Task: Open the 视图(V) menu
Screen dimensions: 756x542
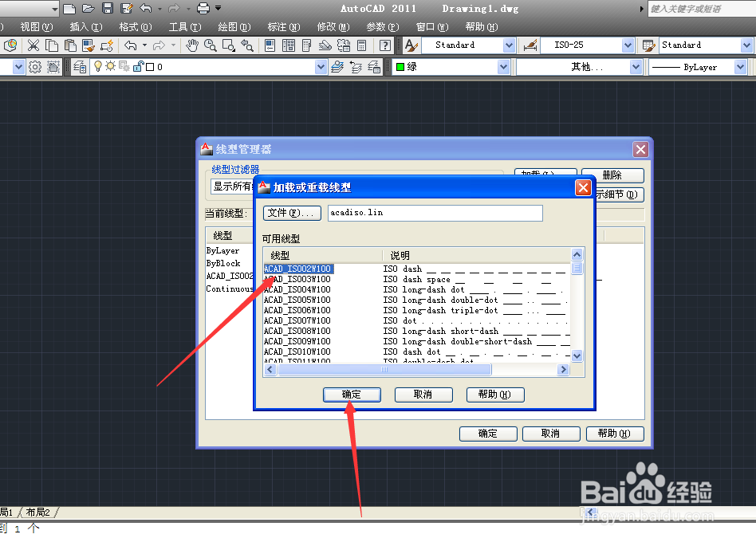Action: coord(37,27)
